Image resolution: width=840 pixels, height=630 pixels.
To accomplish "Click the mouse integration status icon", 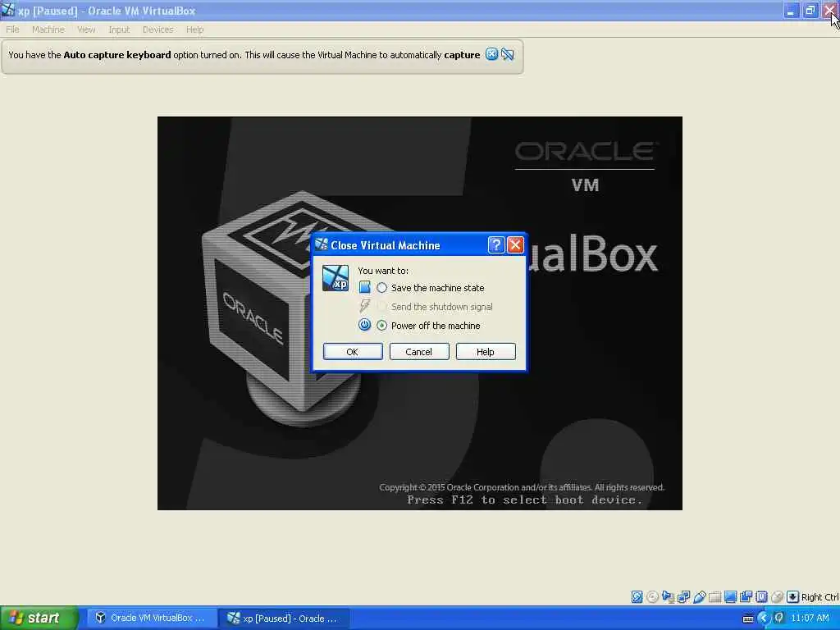I will [x=777, y=597].
